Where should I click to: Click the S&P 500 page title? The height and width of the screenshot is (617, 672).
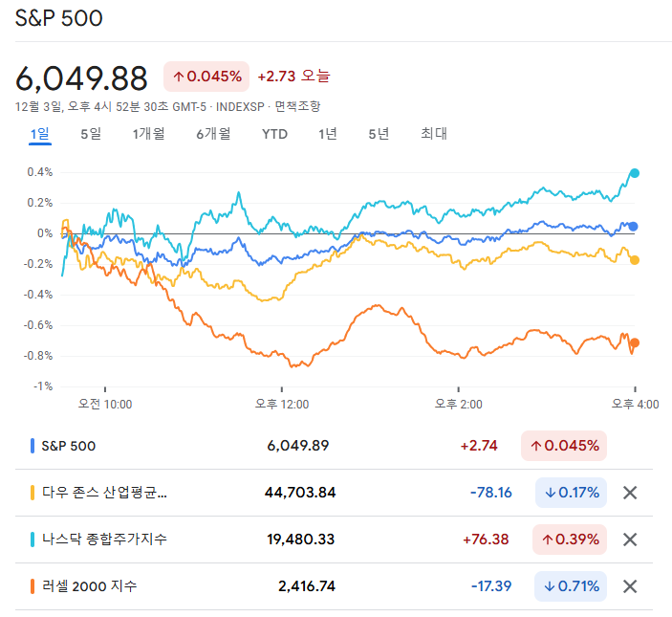(x=59, y=18)
